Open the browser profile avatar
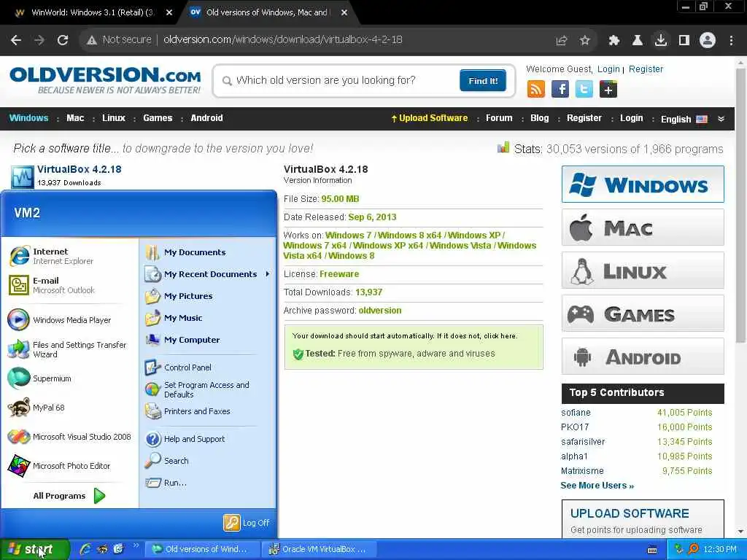 [708, 40]
